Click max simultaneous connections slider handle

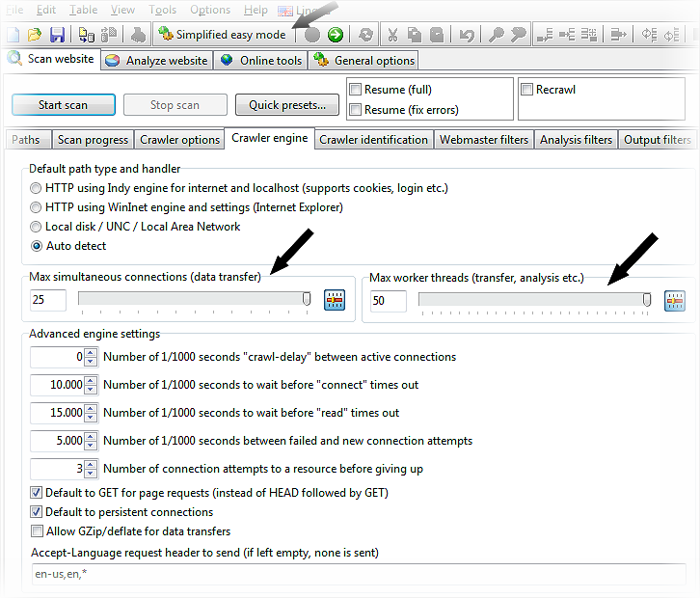(307, 299)
